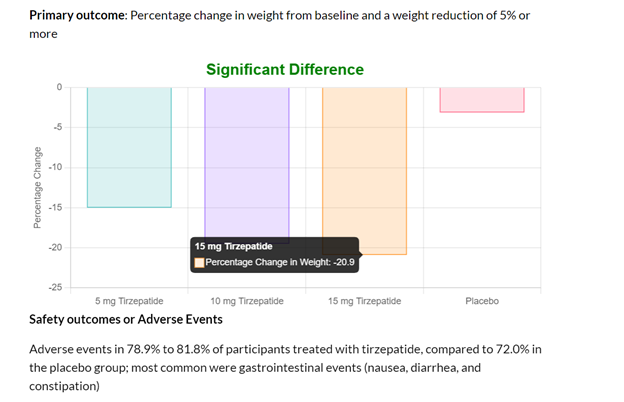
Task: Click the 10 mg Tirzepatide axis label
Action: (x=247, y=301)
